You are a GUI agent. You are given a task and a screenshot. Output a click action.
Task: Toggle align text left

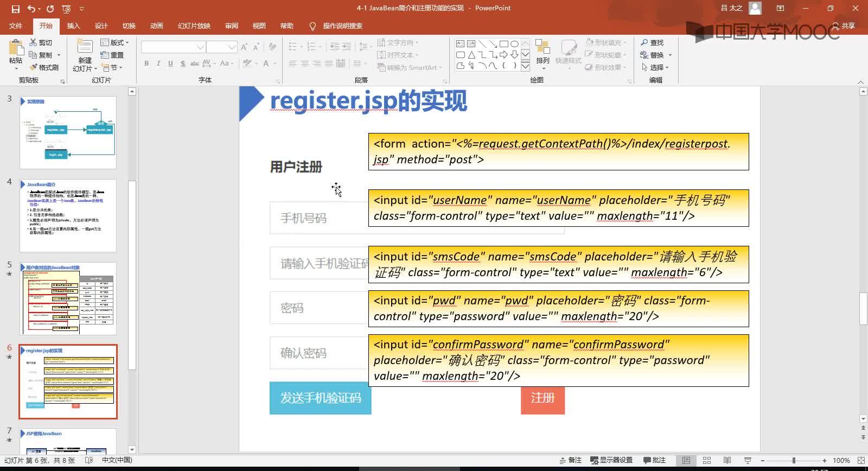293,63
